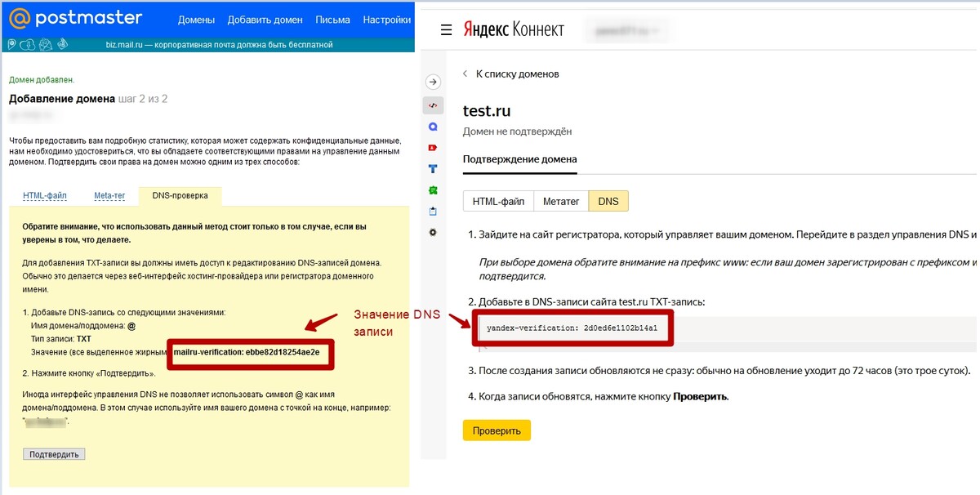Expand the sidebar with the arrow circle

(x=434, y=82)
